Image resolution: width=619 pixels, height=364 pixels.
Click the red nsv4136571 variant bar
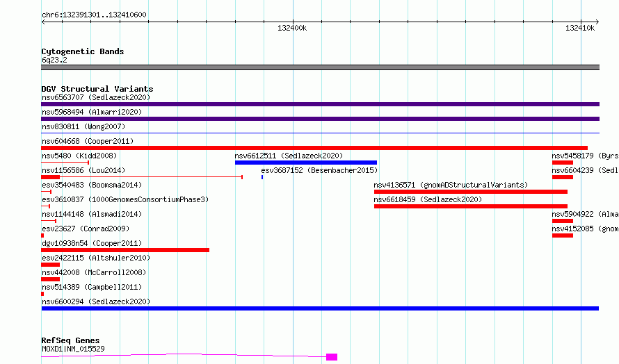coord(471,192)
